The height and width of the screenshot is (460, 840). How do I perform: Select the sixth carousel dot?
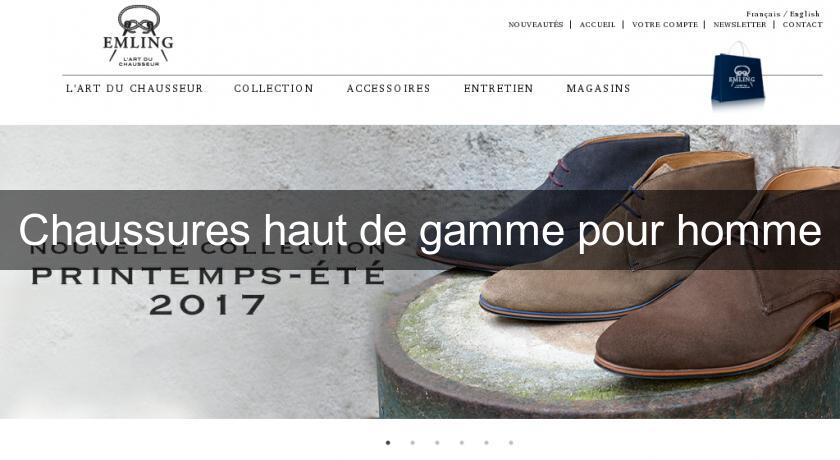[511, 443]
